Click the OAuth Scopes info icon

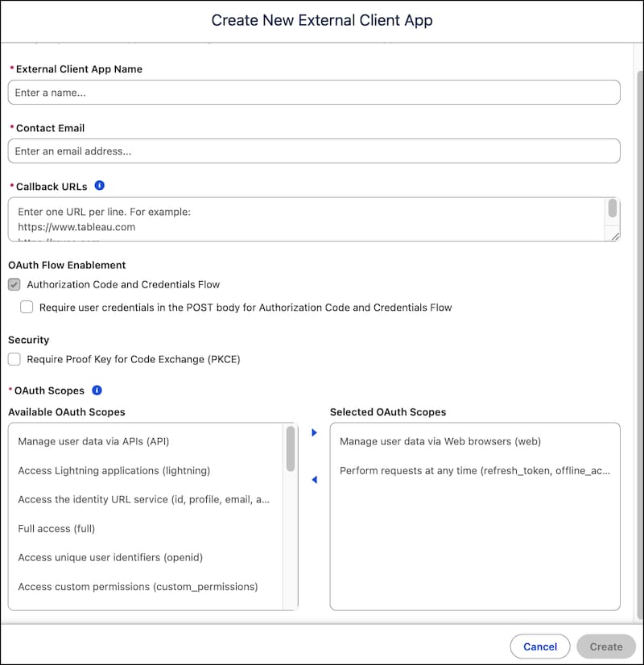tap(97, 390)
